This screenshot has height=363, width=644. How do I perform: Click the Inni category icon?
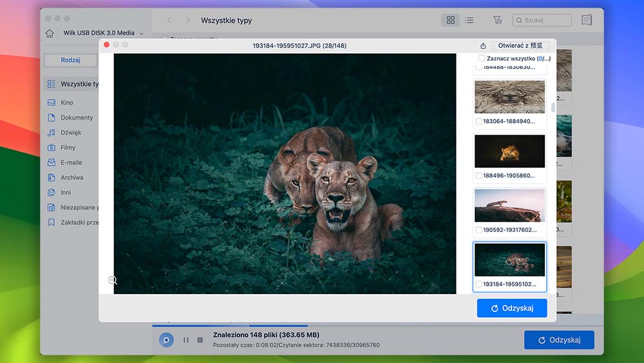[x=52, y=192]
